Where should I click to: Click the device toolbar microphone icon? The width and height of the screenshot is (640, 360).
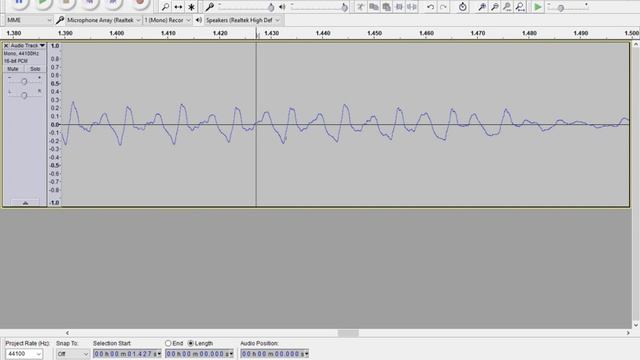point(60,20)
